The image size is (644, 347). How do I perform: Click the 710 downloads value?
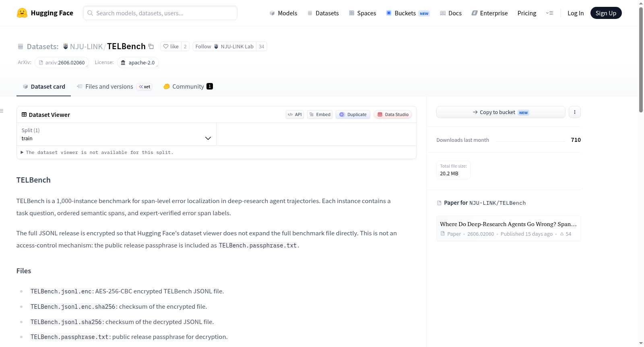click(x=576, y=140)
